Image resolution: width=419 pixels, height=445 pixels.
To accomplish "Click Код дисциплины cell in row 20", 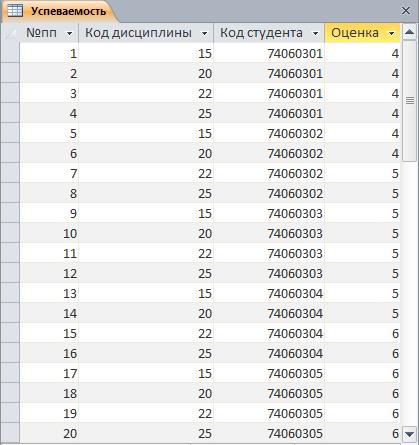I will click(x=146, y=433).
